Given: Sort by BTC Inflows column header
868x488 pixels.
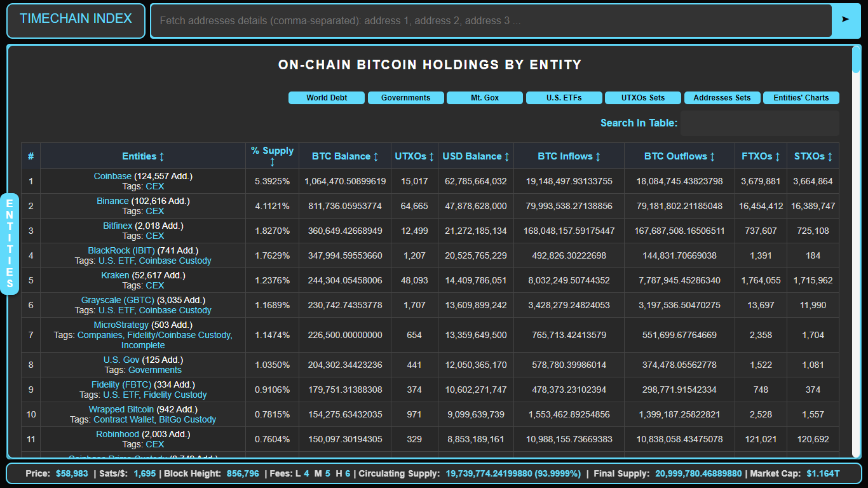Looking at the screenshot, I should tap(569, 156).
